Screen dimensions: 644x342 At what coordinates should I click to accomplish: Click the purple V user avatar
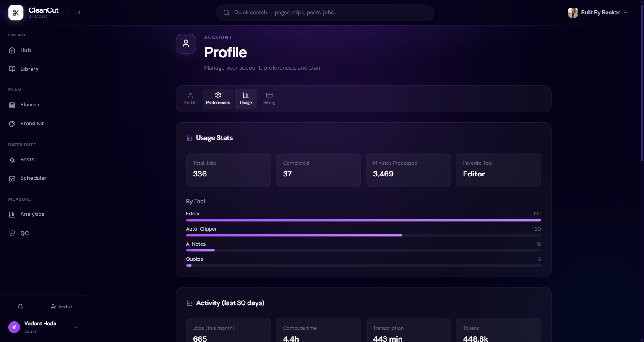pyautogui.click(x=14, y=327)
